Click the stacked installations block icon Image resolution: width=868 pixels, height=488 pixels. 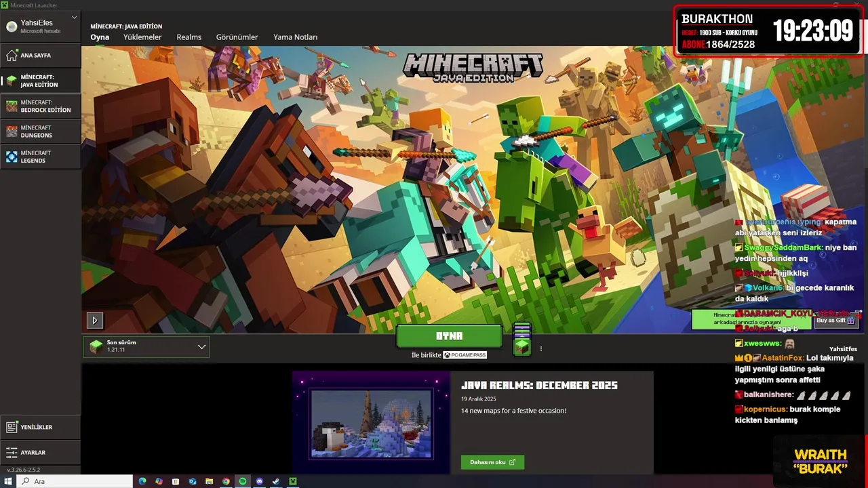[x=521, y=339]
